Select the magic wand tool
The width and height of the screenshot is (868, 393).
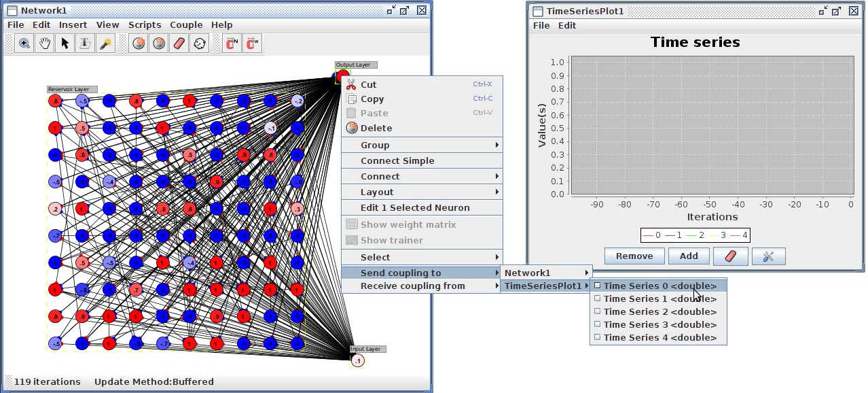coord(105,44)
